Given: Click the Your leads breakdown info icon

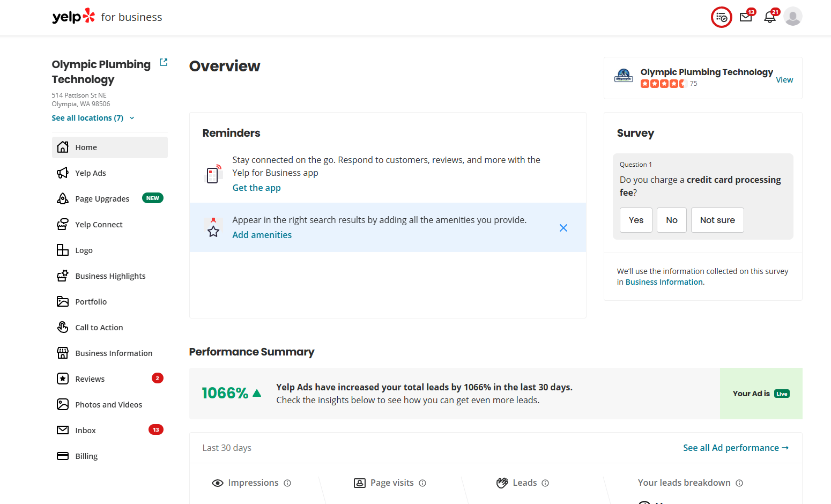Looking at the screenshot, I should coord(739,483).
